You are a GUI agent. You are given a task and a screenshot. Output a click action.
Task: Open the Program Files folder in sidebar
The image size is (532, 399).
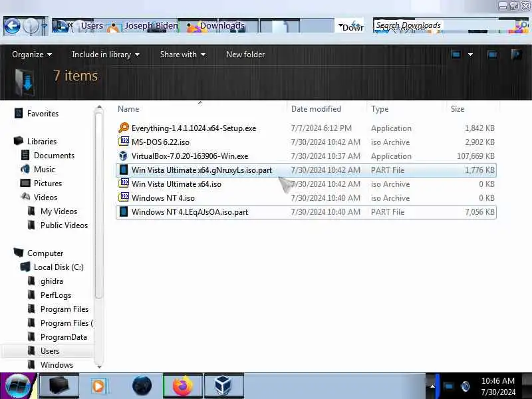[65, 309]
